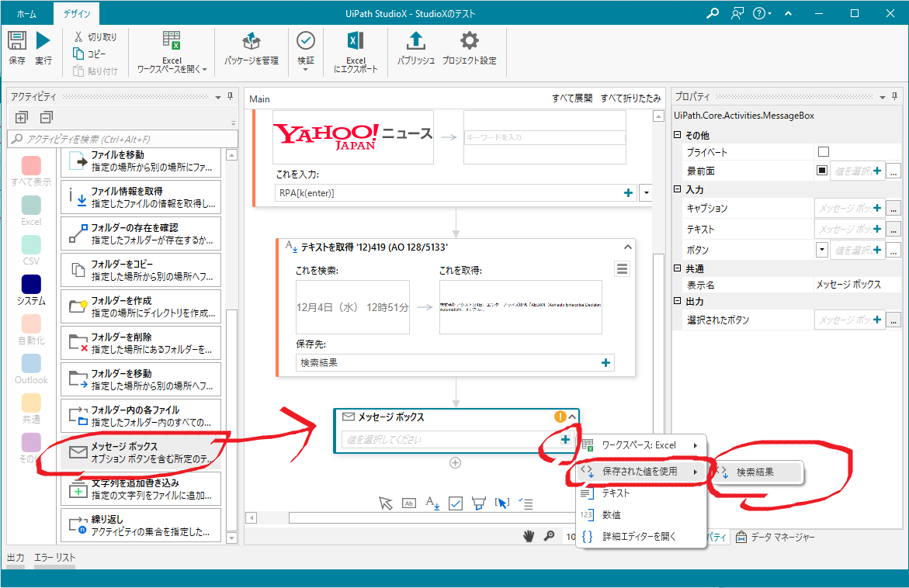
Task: Click すべて折りたたみ in the designer
Action: click(x=631, y=99)
